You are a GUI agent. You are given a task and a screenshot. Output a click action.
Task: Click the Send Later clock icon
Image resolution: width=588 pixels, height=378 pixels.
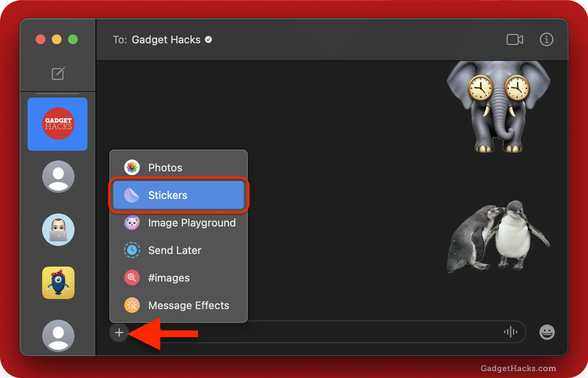click(132, 250)
